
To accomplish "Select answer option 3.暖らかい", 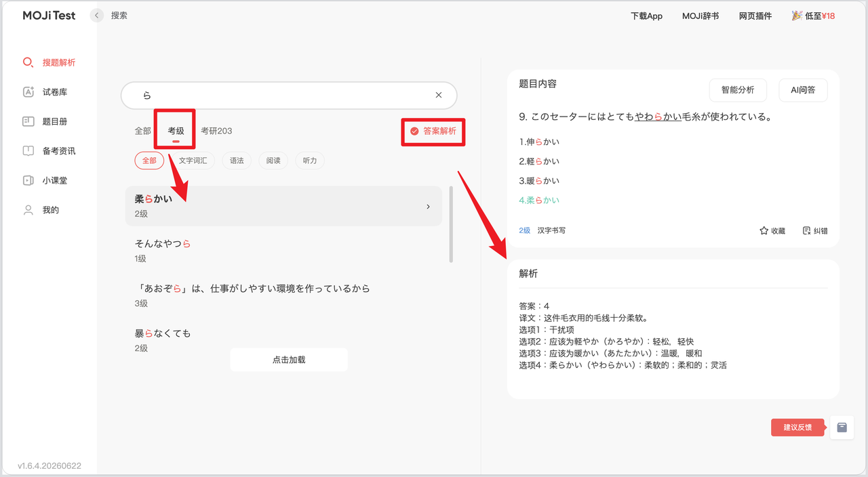I will [x=539, y=181].
